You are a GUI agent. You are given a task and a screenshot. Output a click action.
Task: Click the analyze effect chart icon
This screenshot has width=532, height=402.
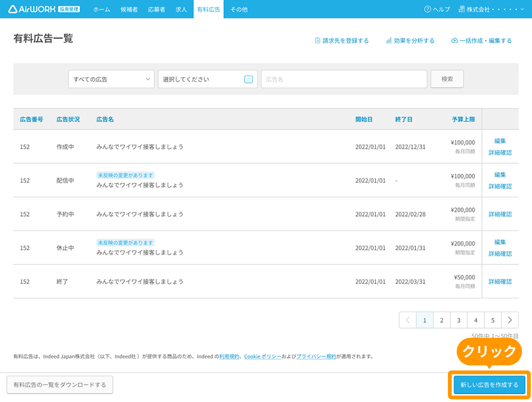[x=389, y=40]
